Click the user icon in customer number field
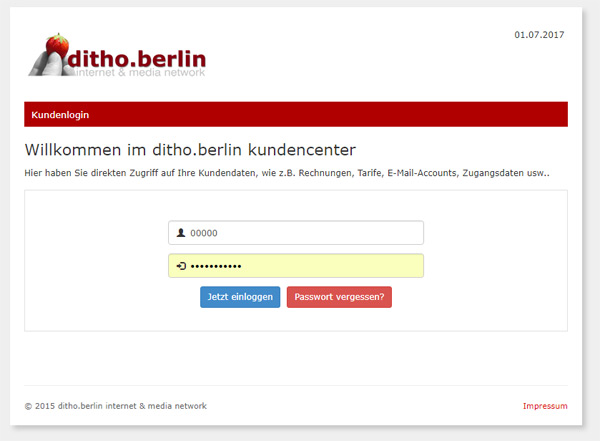This screenshot has width=600, height=441. (x=181, y=233)
